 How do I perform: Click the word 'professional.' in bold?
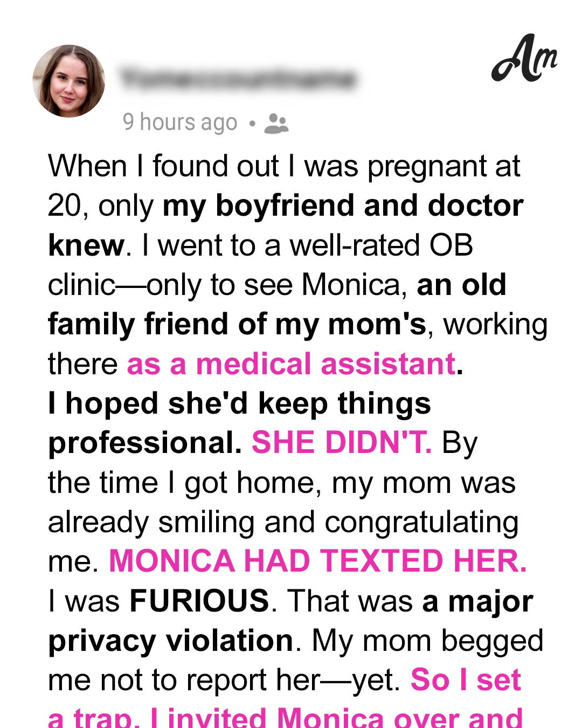(x=145, y=443)
